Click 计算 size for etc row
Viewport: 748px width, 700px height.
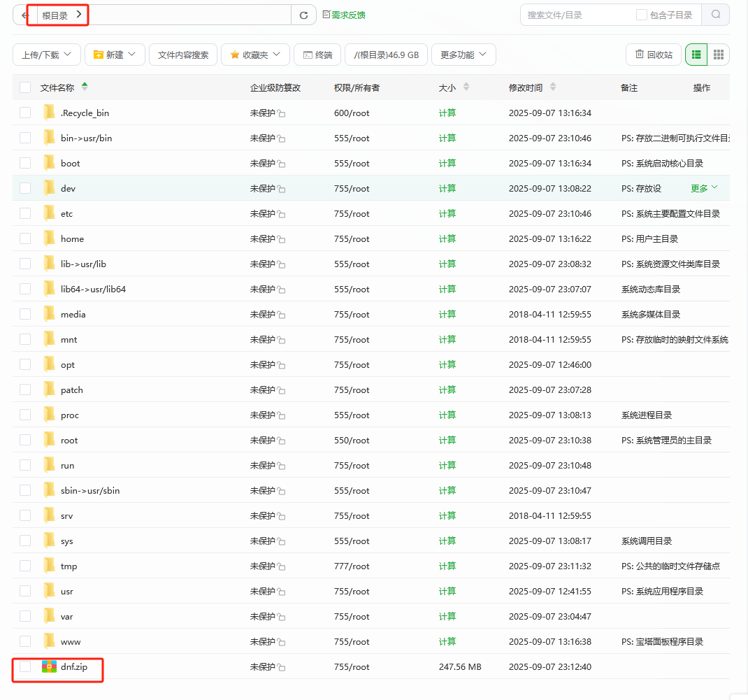(x=447, y=213)
